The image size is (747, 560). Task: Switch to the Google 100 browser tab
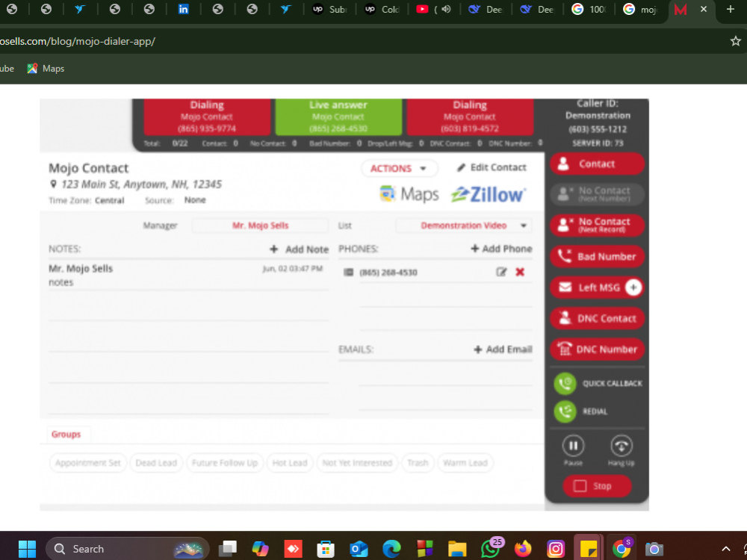[x=588, y=10]
